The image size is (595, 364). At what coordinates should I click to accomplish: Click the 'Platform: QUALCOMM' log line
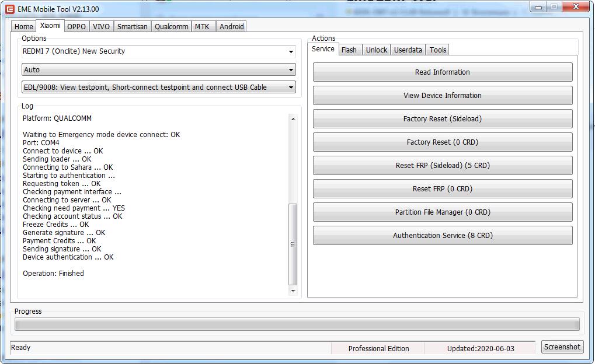pyautogui.click(x=57, y=118)
